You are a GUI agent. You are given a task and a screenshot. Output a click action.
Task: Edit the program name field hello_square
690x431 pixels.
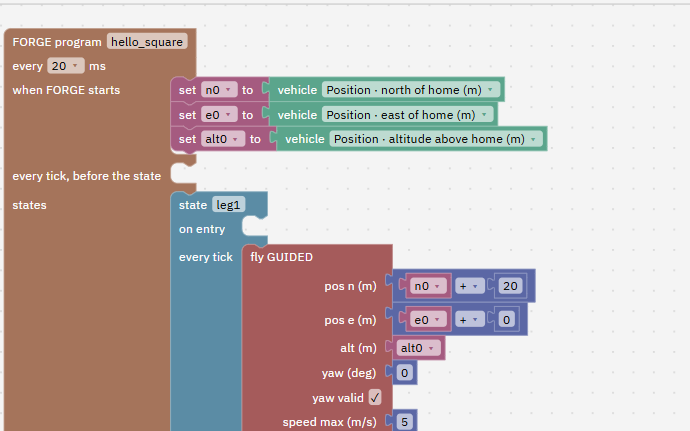[147, 42]
